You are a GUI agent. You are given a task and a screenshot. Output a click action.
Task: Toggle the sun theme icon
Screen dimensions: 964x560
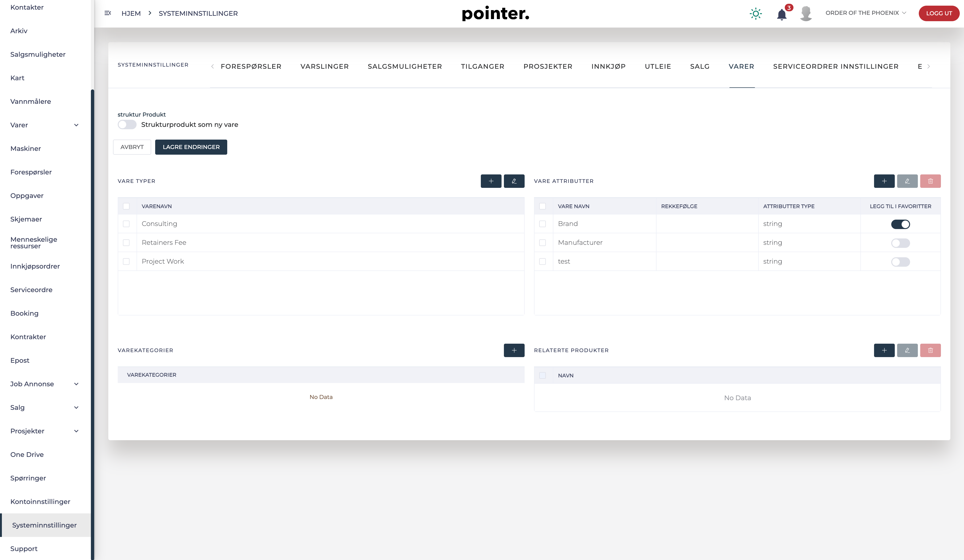[x=756, y=14]
